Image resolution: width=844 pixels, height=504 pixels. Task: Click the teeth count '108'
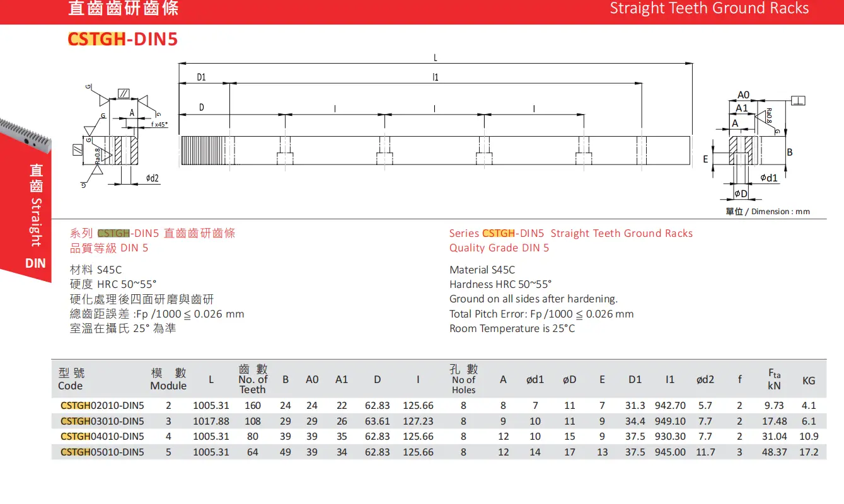(x=253, y=421)
